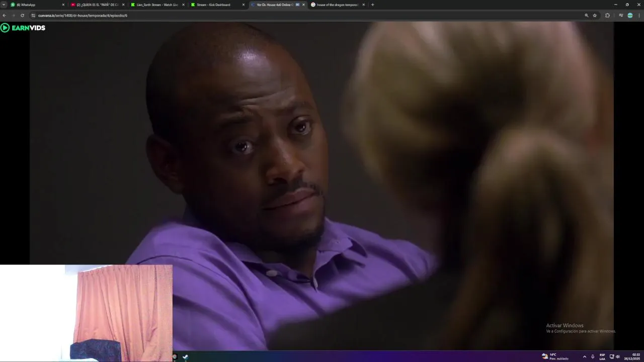Bookmark this page with star icon
Screen dimensions: 644x362
click(x=595, y=16)
